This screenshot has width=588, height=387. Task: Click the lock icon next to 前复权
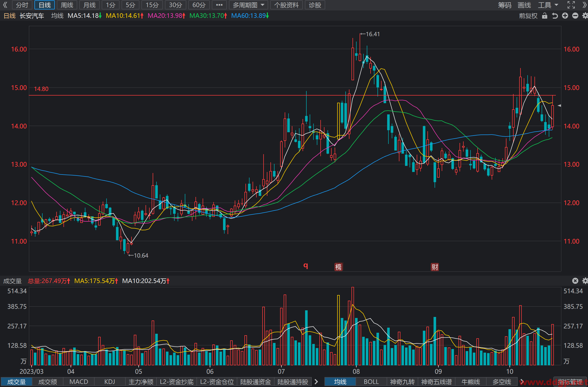(x=545, y=16)
